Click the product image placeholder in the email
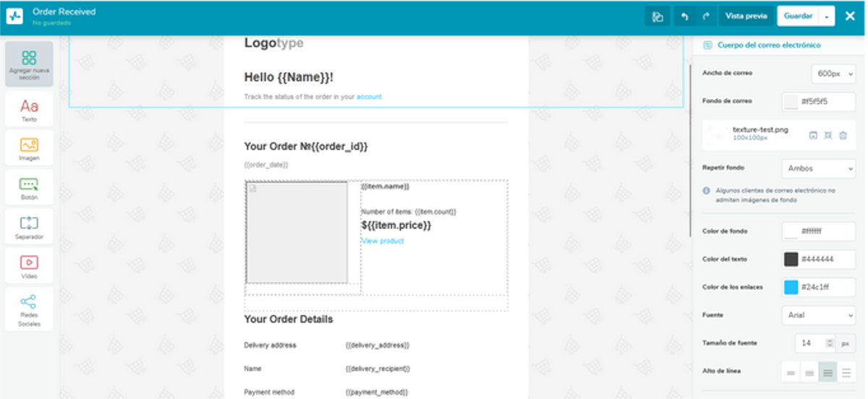The height and width of the screenshot is (399, 868). click(x=297, y=233)
